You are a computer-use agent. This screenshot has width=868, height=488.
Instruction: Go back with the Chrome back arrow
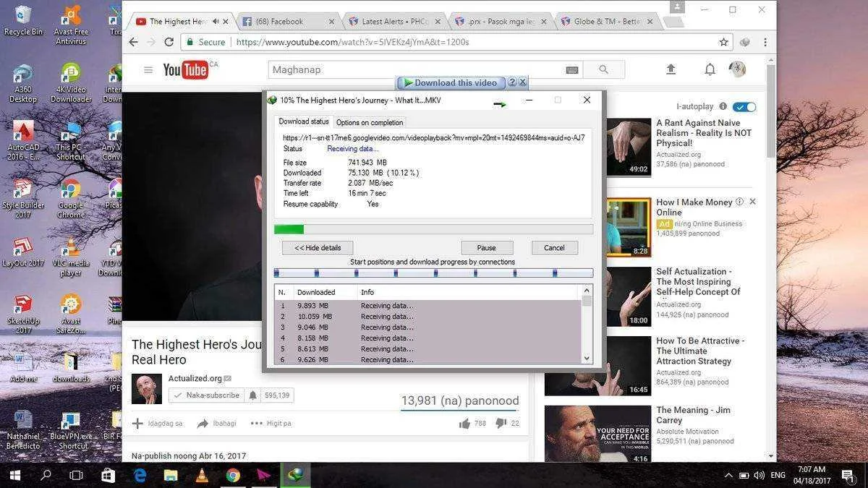click(x=133, y=42)
